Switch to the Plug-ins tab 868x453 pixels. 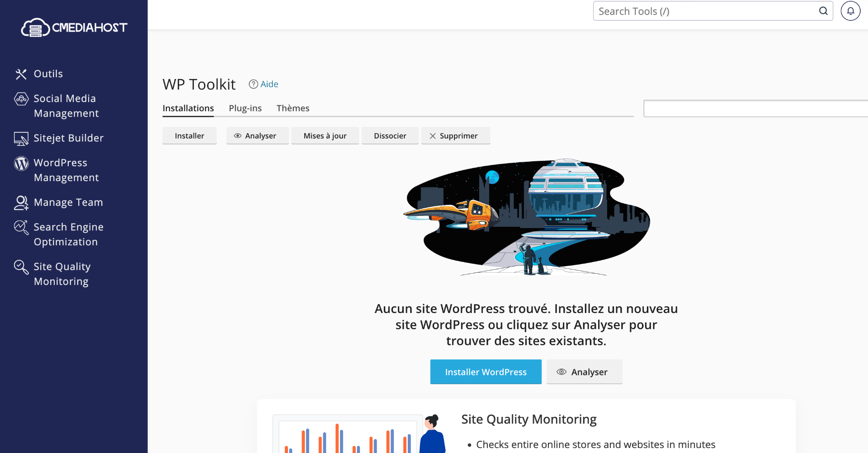245,108
